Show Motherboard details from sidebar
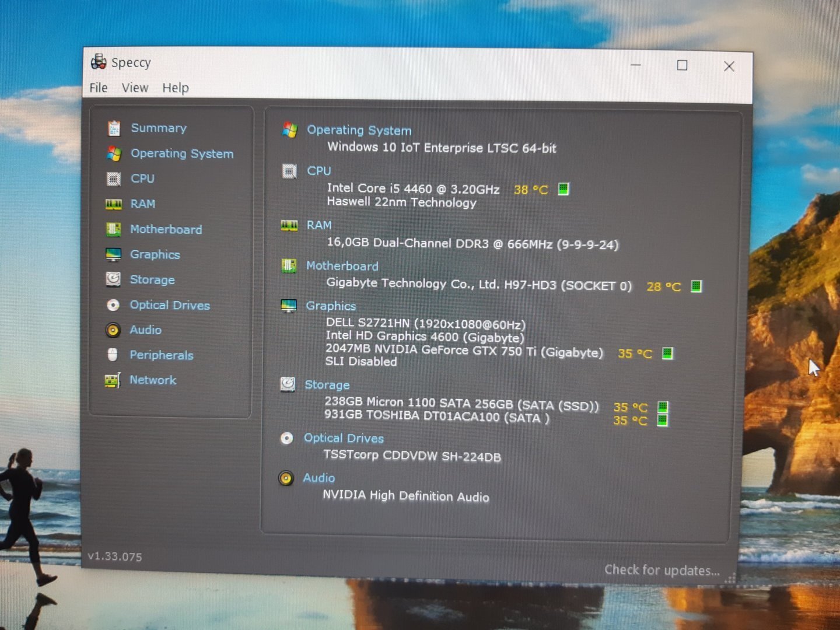Screen dimensions: 840x630 click(166, 229)
